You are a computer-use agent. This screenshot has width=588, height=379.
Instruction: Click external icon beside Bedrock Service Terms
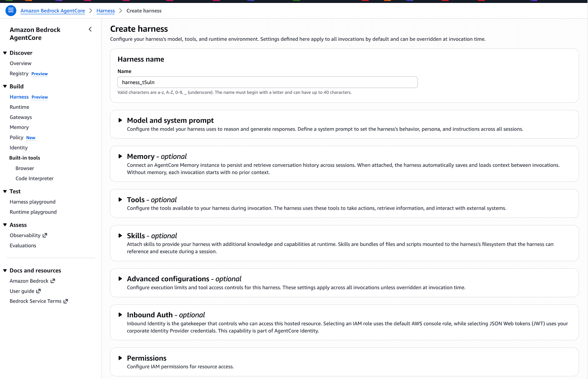click(x=66, y=301)
